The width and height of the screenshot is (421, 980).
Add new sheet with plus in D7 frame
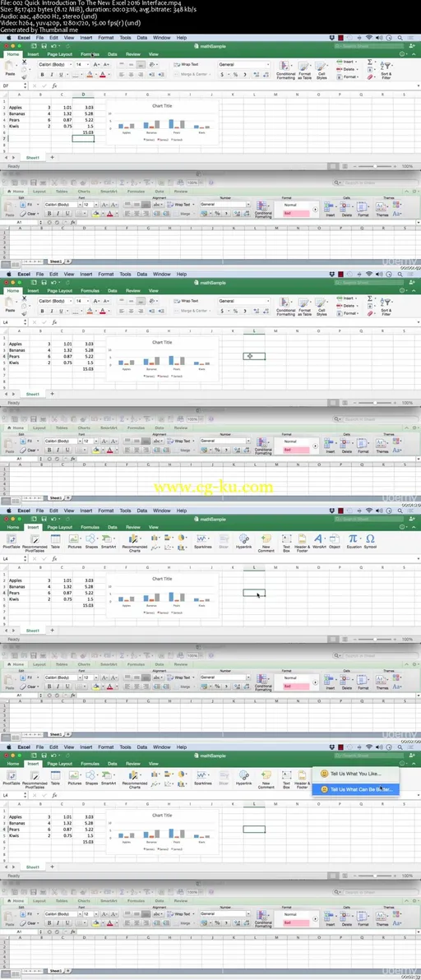[52, 158]
